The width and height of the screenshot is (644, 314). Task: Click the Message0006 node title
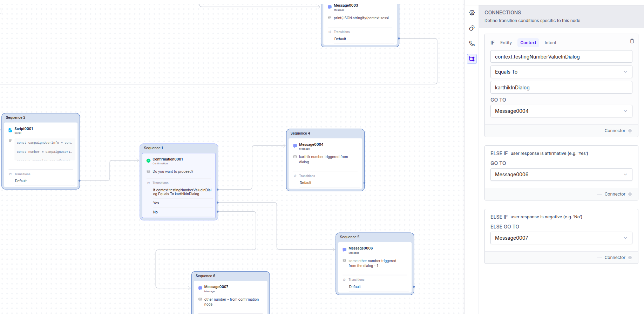tap(360, 248)
